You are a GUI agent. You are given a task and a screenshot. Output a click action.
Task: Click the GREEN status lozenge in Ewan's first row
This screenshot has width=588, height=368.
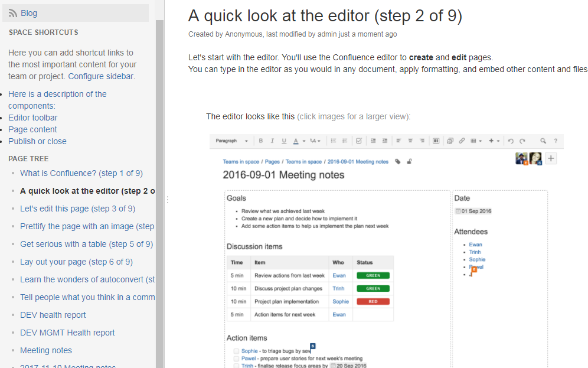click(x=373, y=275)
